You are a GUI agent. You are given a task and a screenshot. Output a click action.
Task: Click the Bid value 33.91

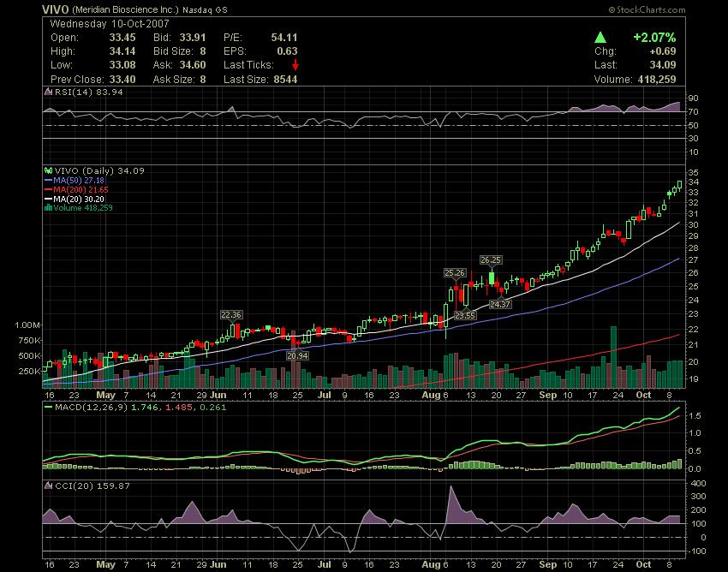coord(192,37)
